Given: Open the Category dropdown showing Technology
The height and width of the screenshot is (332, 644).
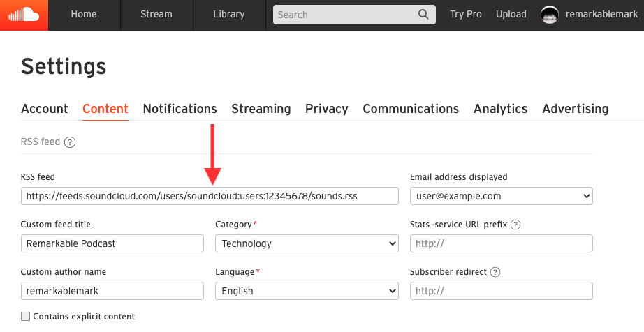Looking at the screenshot, I should pos(307,243).
